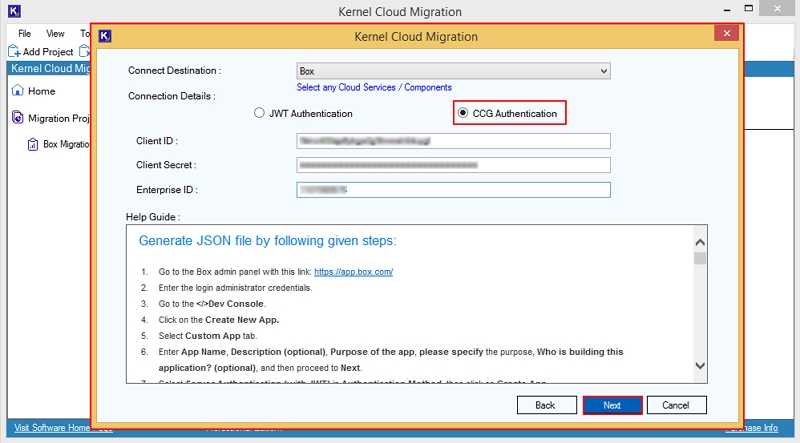
Task: Click Select any Cloud Services / Components text
Action: click(374, 87)
